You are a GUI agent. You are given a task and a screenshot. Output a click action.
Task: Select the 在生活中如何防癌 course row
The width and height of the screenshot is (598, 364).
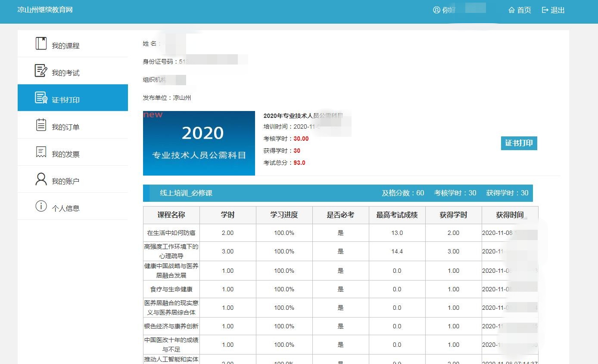[x=171, y=233]
